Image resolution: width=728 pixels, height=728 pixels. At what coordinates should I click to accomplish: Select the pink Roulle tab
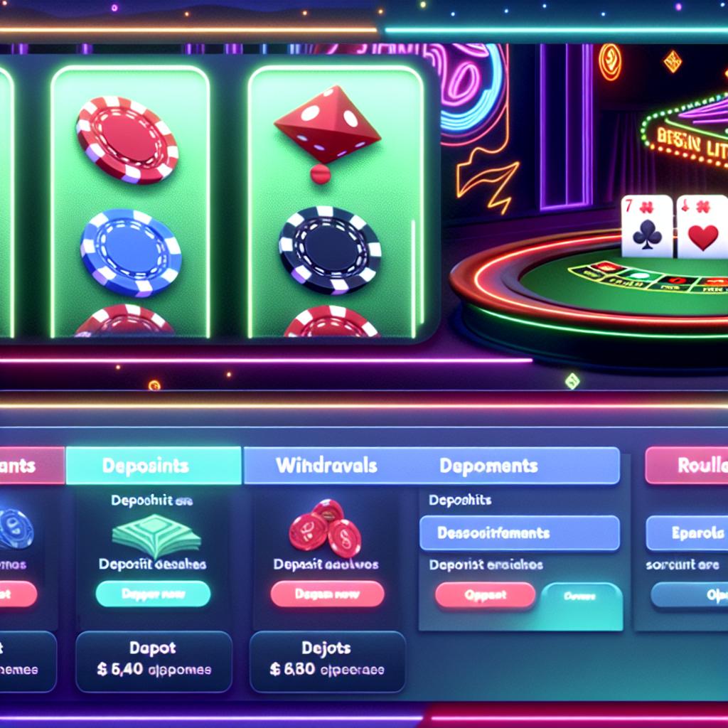(687, 465)
